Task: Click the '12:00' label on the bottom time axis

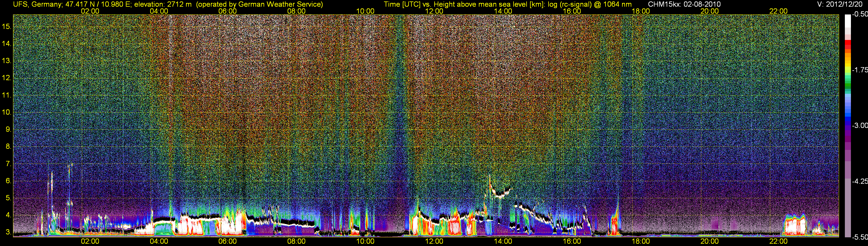Action: pos(434,241)
